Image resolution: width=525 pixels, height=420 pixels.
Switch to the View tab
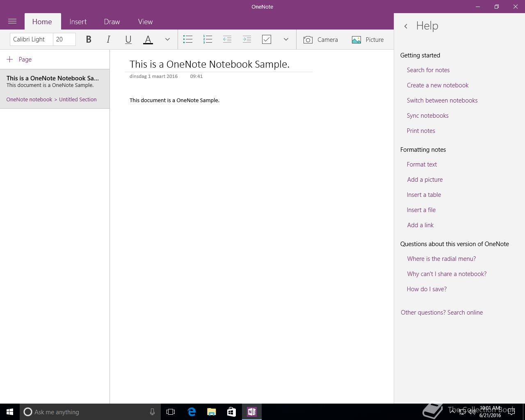point(145,22)
